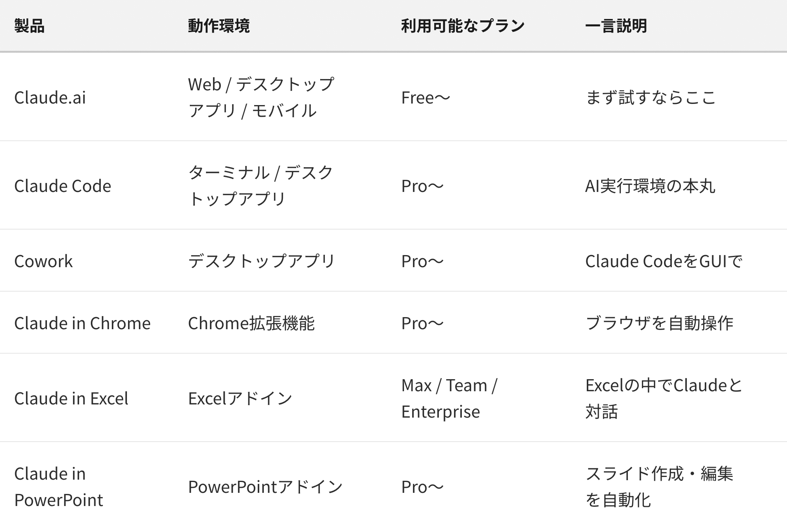Click the Max / Team / Enterprise cell
The width and height of the screenshot is (787, 532).
coord(449,398)
